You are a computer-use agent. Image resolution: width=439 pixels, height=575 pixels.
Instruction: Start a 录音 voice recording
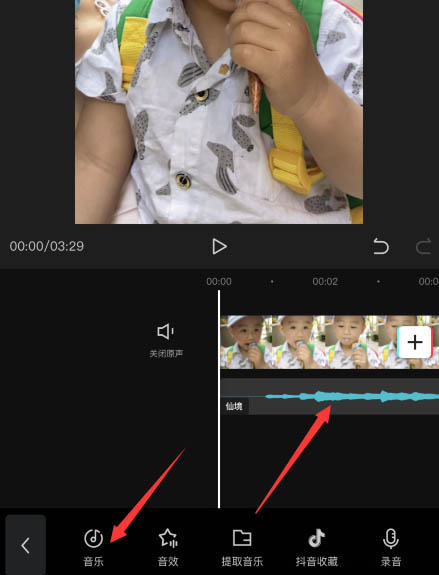391,547
